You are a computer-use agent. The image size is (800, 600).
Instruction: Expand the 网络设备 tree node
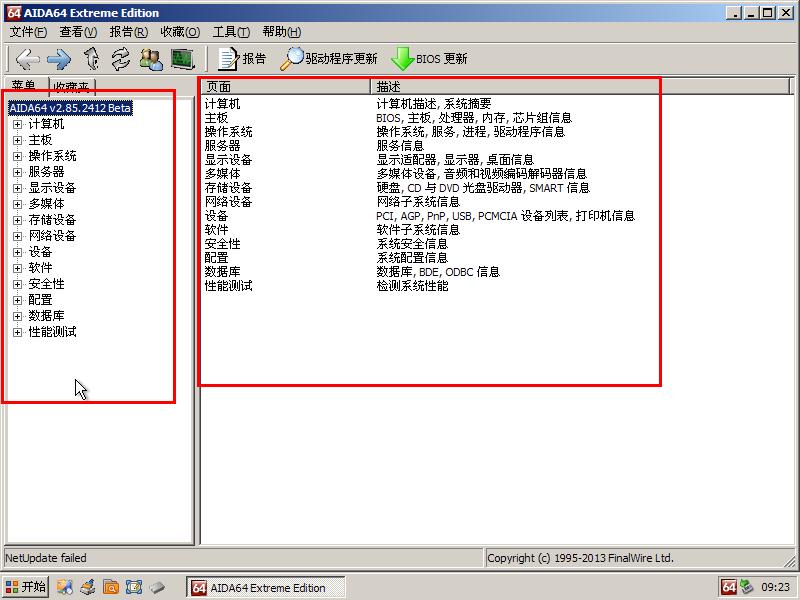17,236
